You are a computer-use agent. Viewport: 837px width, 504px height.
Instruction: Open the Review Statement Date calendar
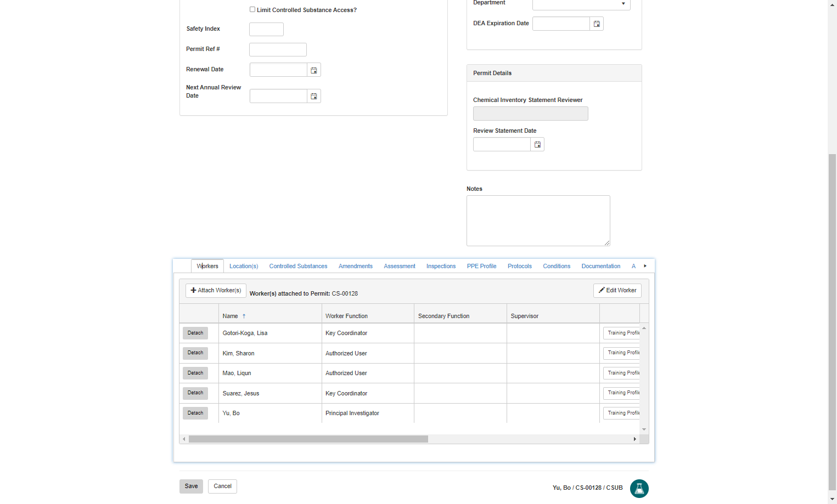click(x=537, y=145)
